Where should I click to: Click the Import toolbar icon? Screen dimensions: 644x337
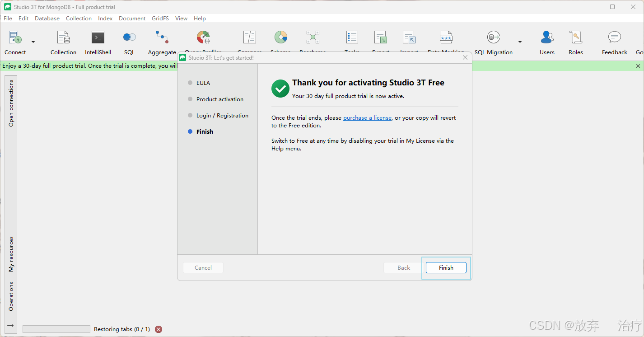(x=409, y=38)
